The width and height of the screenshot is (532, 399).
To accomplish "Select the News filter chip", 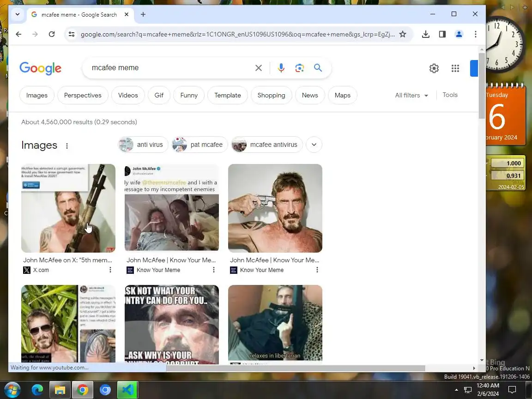I will tap(310, 95).
